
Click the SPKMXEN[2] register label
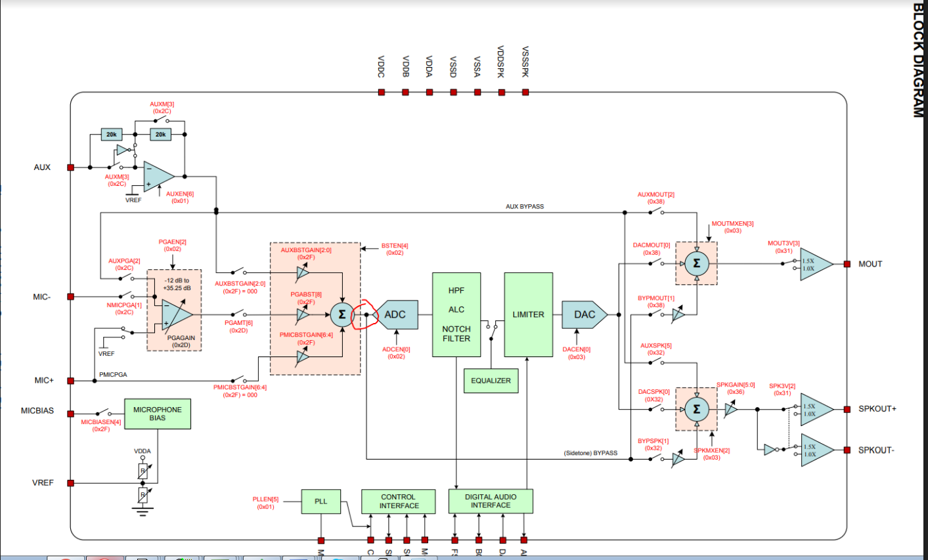[712, 454]
